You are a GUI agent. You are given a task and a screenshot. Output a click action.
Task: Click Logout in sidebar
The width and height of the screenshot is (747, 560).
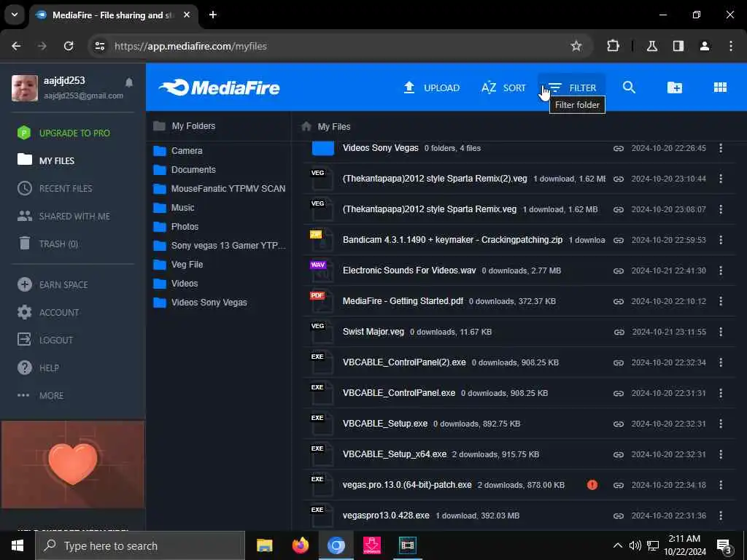click(x=45, y=340)
